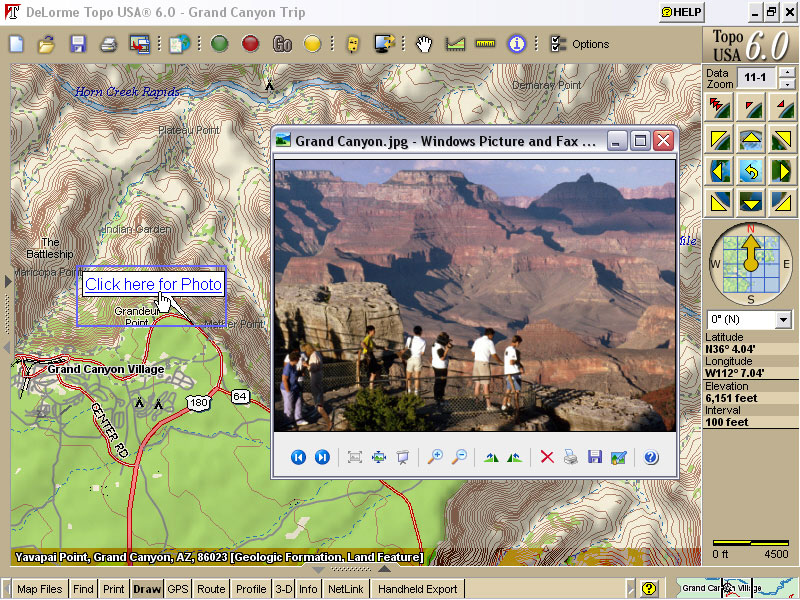
Task: Pan the map south with the down arrow
Action: (751, 203)
